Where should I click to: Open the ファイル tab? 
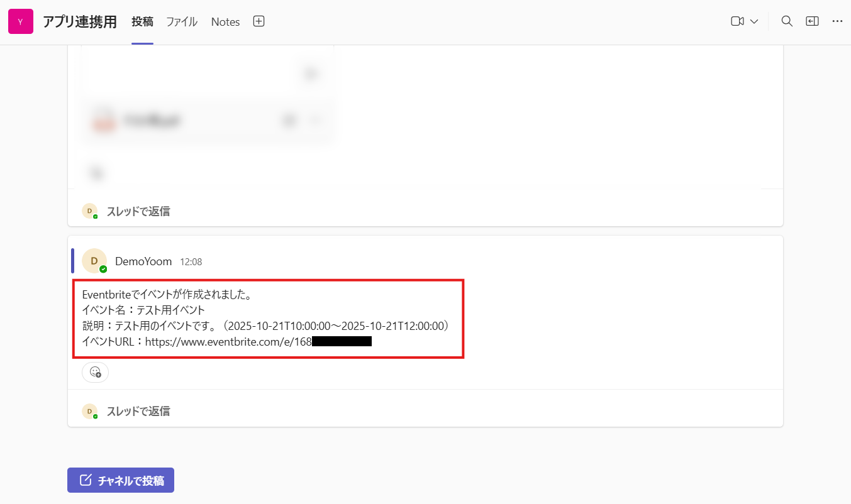(x=182, y=22)
